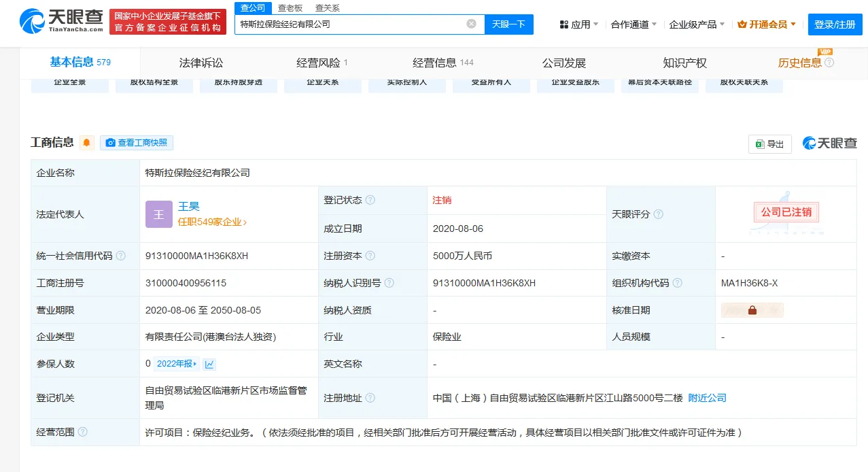Click the 导出 export button

point(770,144)
